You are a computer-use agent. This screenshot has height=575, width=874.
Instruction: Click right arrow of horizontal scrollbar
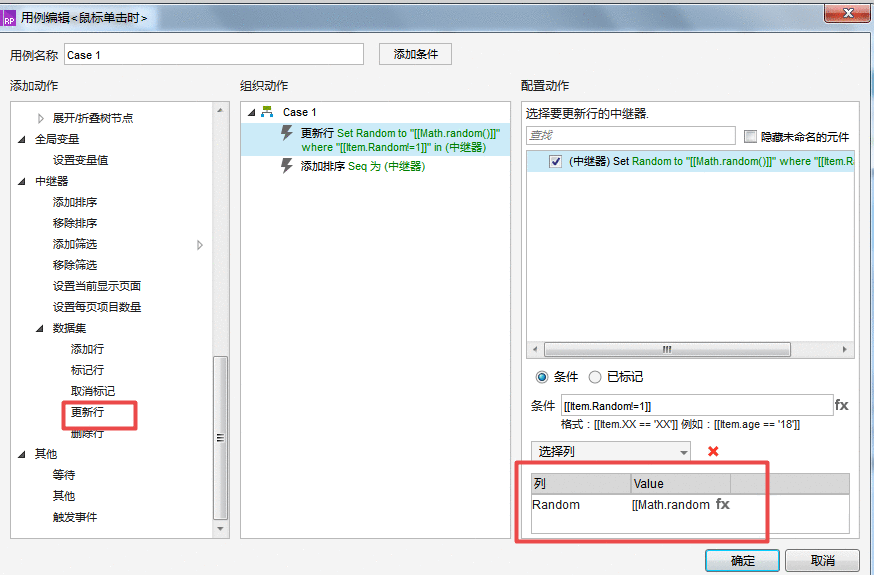(844, 349)
